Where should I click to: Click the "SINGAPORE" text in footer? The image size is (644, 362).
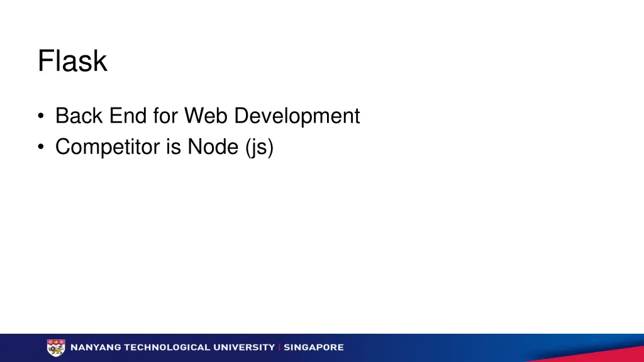[x=314, y=347]
